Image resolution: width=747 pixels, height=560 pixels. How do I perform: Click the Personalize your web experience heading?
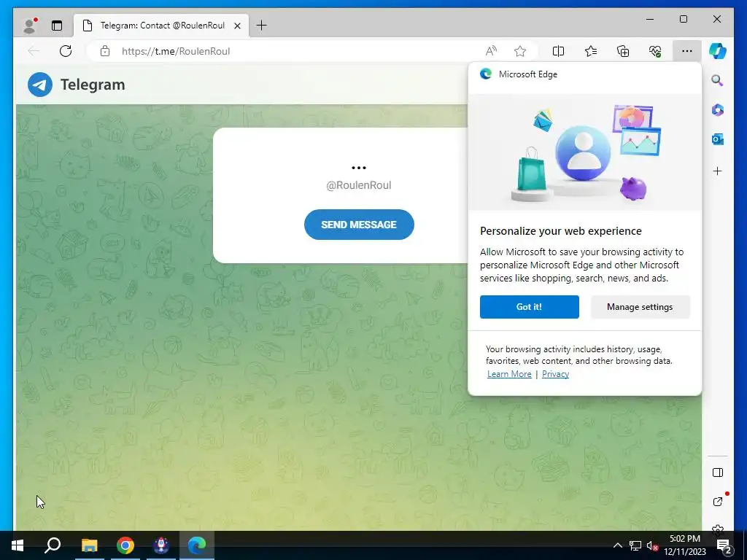pos(561,231)
